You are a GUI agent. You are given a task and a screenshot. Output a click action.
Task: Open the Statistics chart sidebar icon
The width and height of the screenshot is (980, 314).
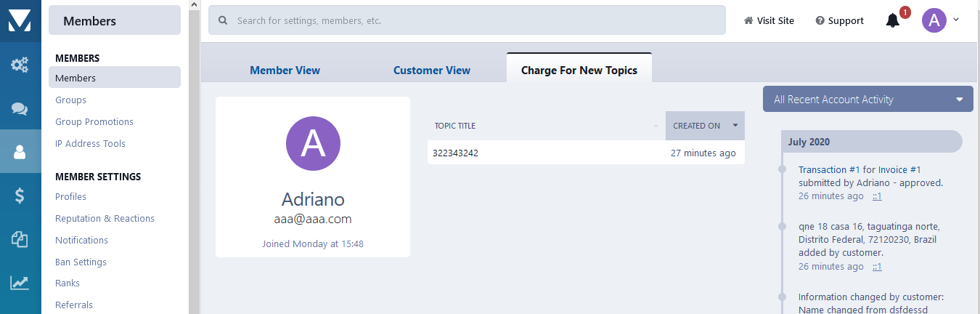(20, 282)
